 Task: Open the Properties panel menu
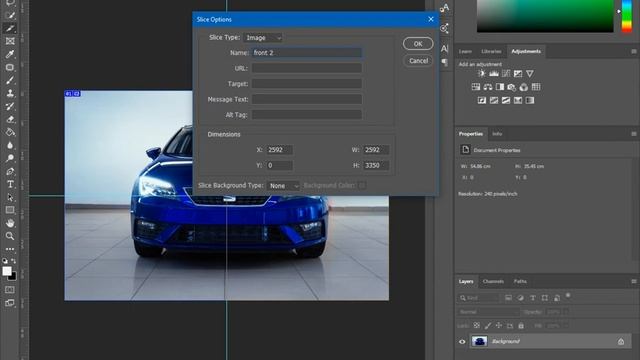pos(633,134)
